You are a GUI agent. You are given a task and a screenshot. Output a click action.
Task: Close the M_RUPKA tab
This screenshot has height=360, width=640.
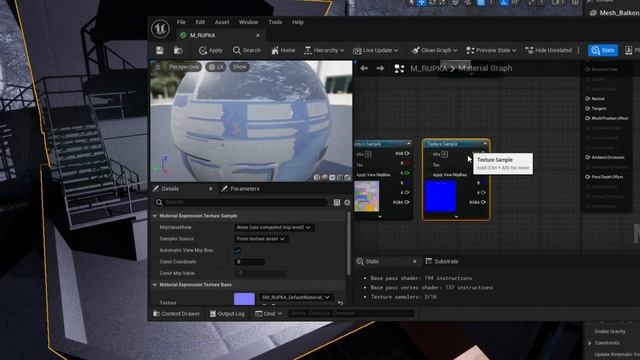pyautogui.click(x=258, y=36)
